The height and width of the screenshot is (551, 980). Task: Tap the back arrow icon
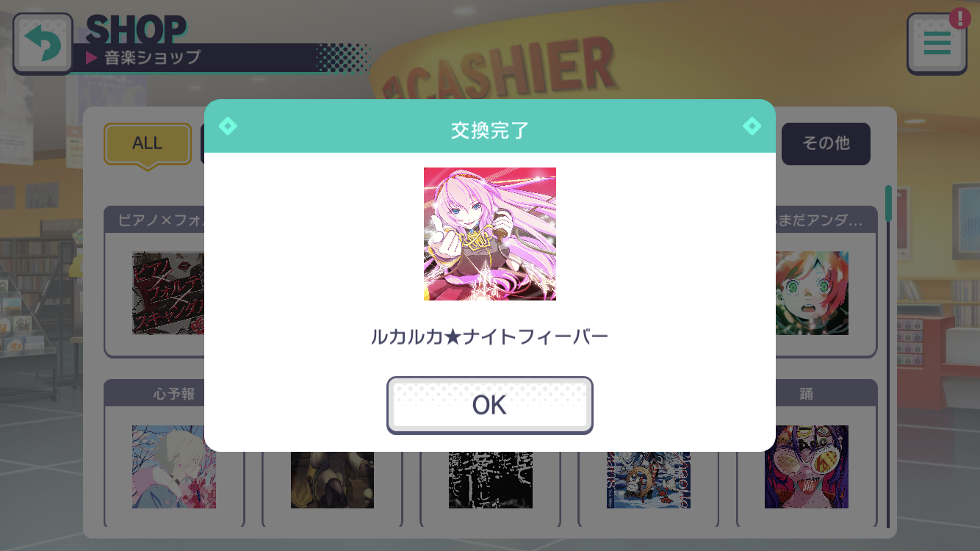[43, 43]
